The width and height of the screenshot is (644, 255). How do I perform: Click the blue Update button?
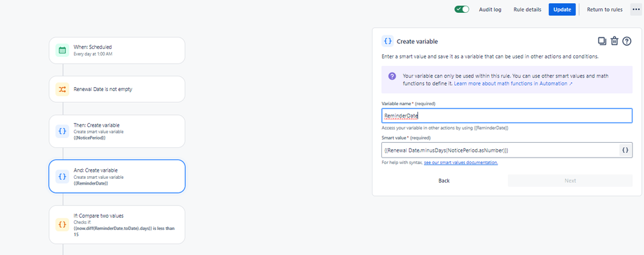[x=562, y=10]
